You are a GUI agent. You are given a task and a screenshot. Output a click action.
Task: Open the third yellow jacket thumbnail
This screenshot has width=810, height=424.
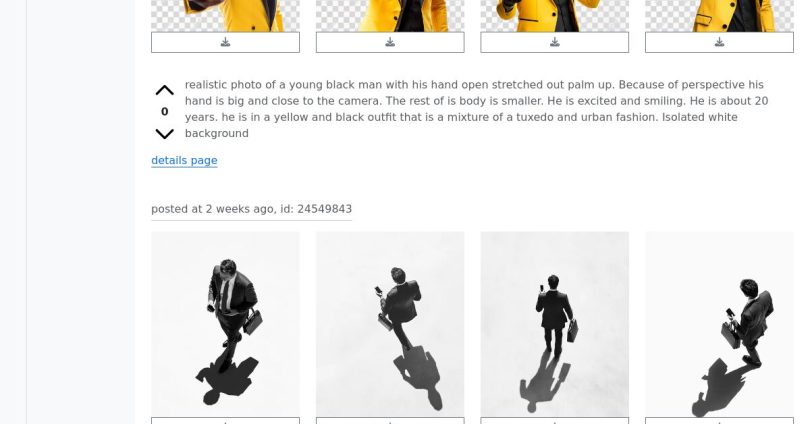[x=555, y=15]
